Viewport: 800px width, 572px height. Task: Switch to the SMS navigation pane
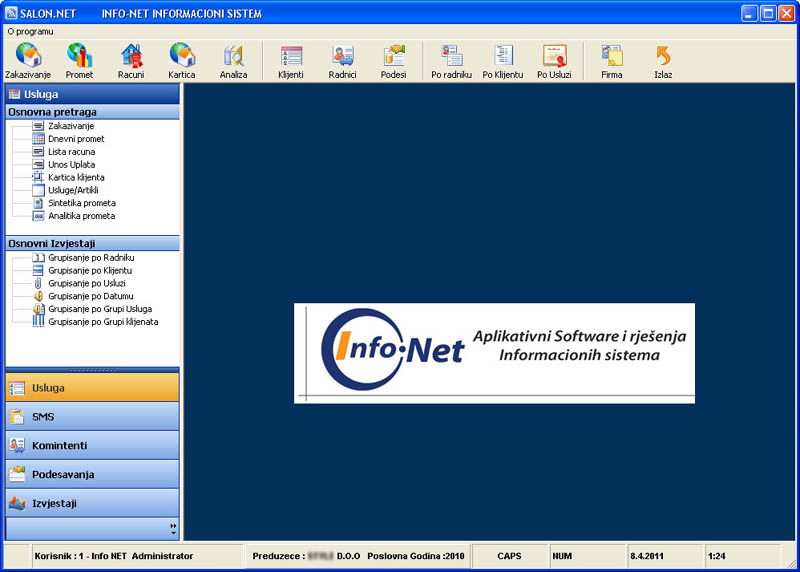[92, 416]
